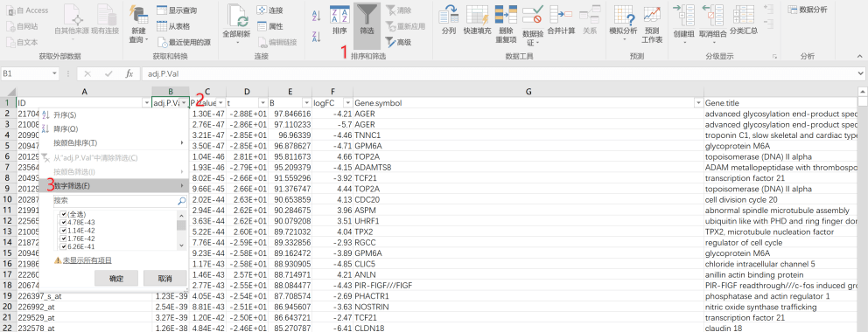Open 按颜色排序(T) submenu
The image size is (868, 332).
click(x=114, y=142)
